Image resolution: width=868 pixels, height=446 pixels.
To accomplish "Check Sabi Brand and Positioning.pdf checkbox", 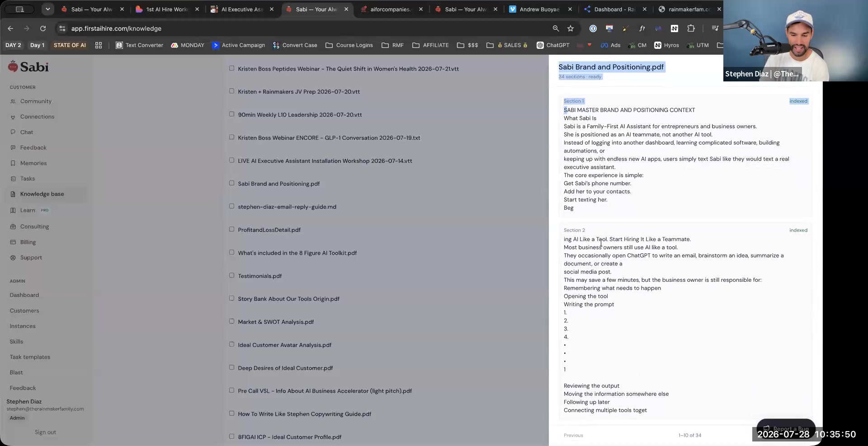I will point(231,183).
